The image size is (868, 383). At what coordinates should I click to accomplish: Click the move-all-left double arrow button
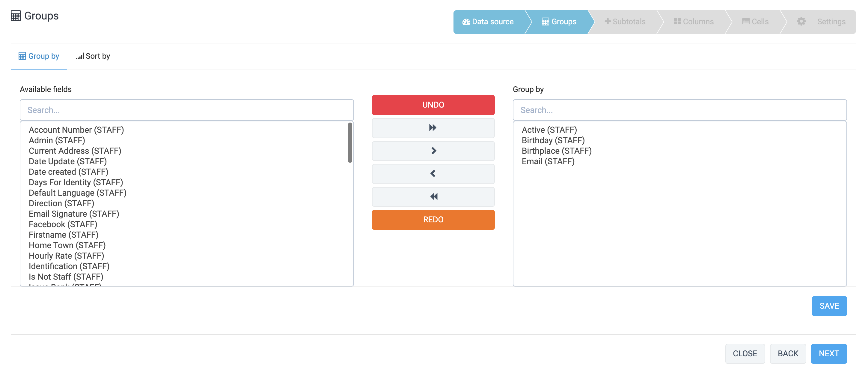click(x=433, y=196)
